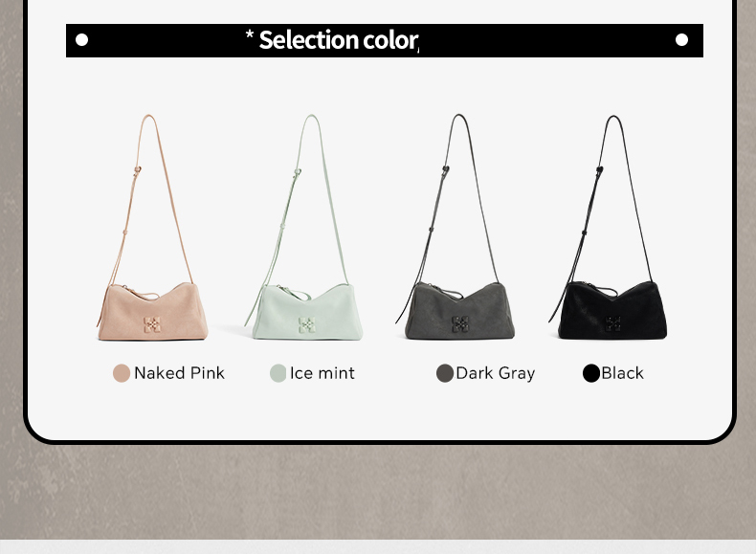Click the Naked Pink bag image
The height and width of the screenshot is (554, 756).
pos(152,227)
